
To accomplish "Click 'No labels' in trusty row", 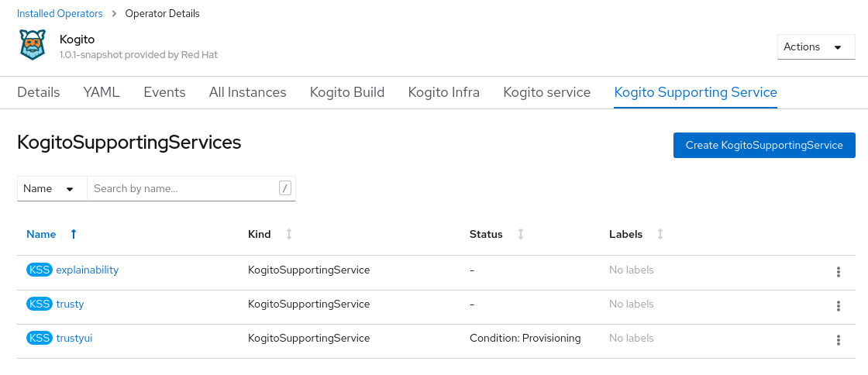I will coord(631,304).
